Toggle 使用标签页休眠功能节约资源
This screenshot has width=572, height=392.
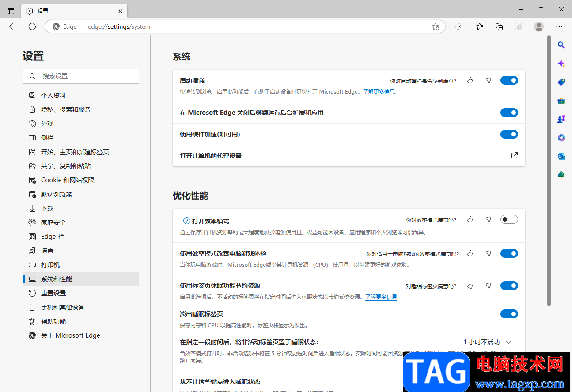pyautogui.click(x=509, y=286)
